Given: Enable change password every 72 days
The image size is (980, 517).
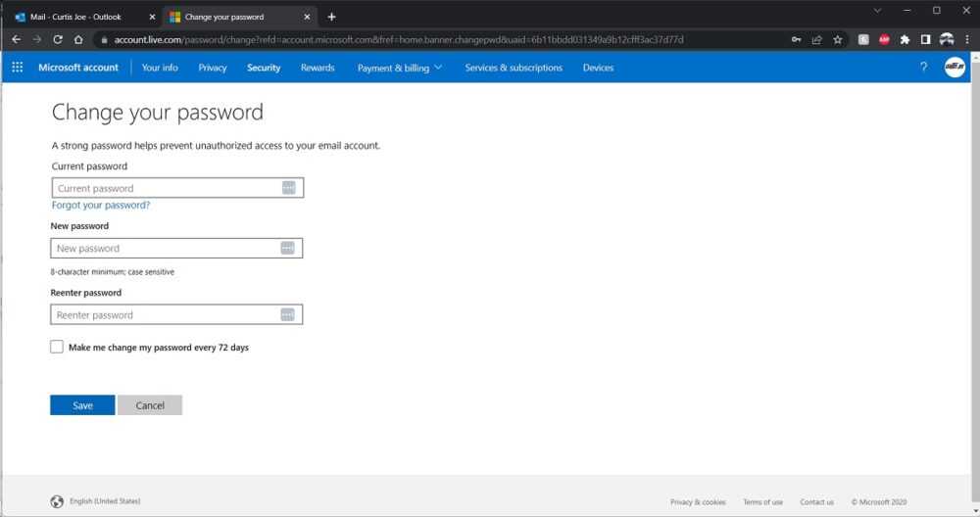Looking at the screenshot, I should point(57,347).
